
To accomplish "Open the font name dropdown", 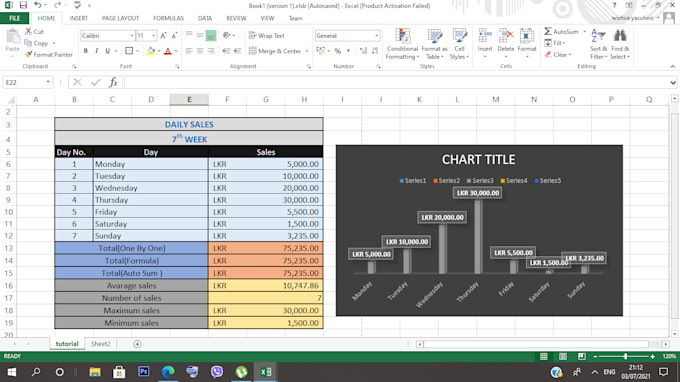I will coord(132,36).
